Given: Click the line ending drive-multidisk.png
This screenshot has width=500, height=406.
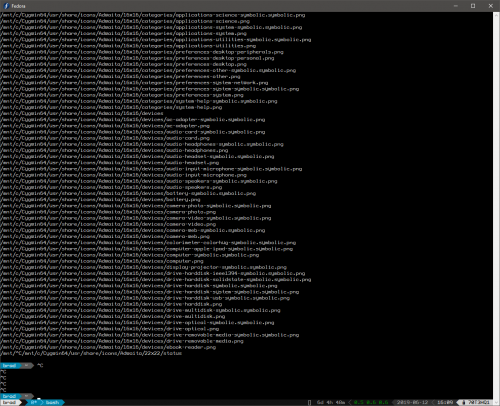Looking at the screenshot, I should click(x=113, y=317).
